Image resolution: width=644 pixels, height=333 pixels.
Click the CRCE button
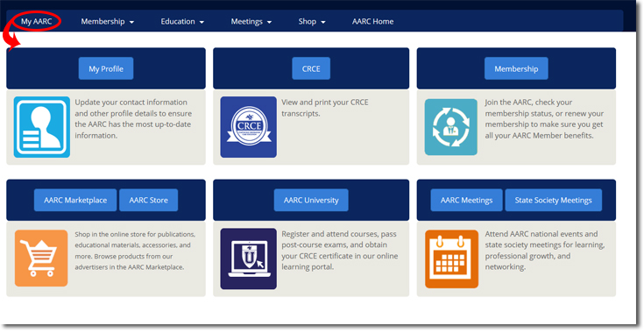click(x=311, y=68)
